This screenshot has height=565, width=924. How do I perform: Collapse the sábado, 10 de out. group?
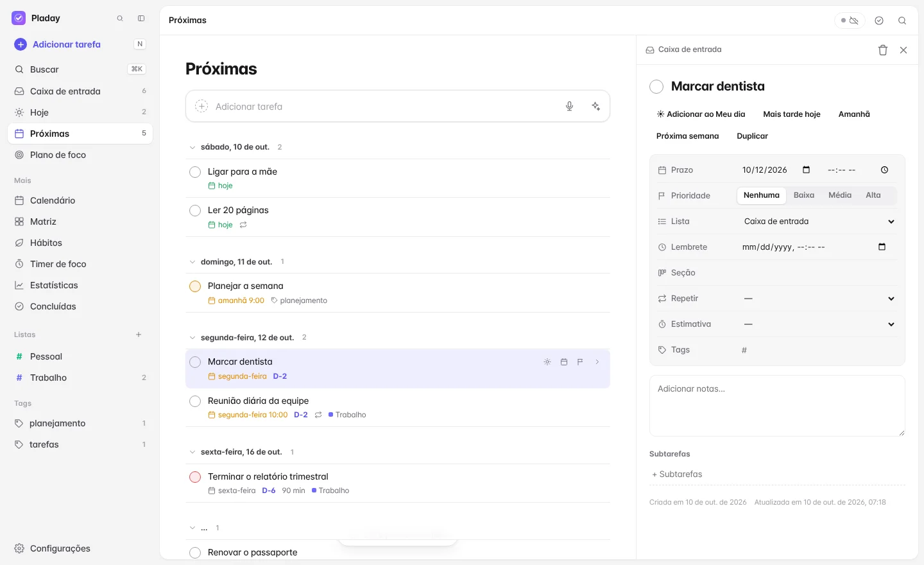[x=192, y=147]
